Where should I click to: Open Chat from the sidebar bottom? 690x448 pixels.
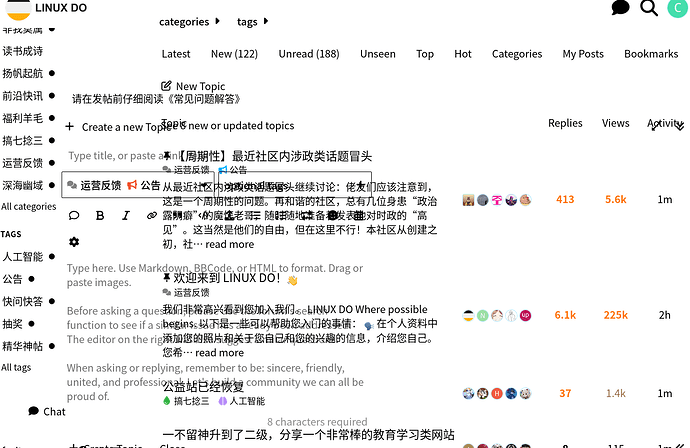pyautogui.click(x=47, y=411)
